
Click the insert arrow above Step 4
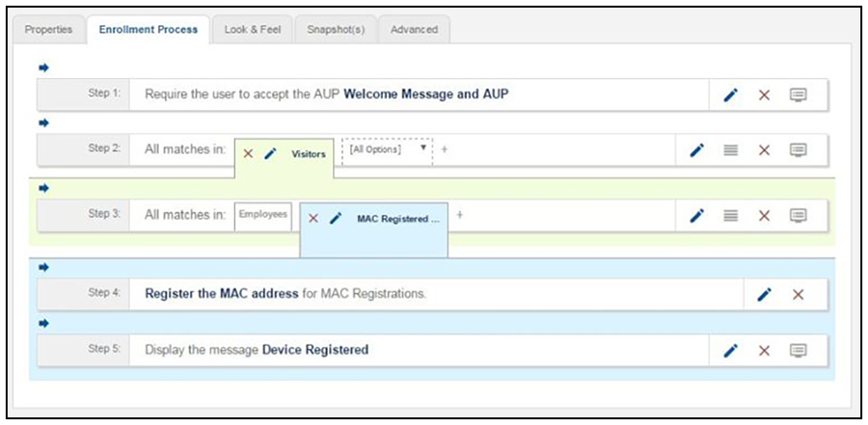point(43,268)
